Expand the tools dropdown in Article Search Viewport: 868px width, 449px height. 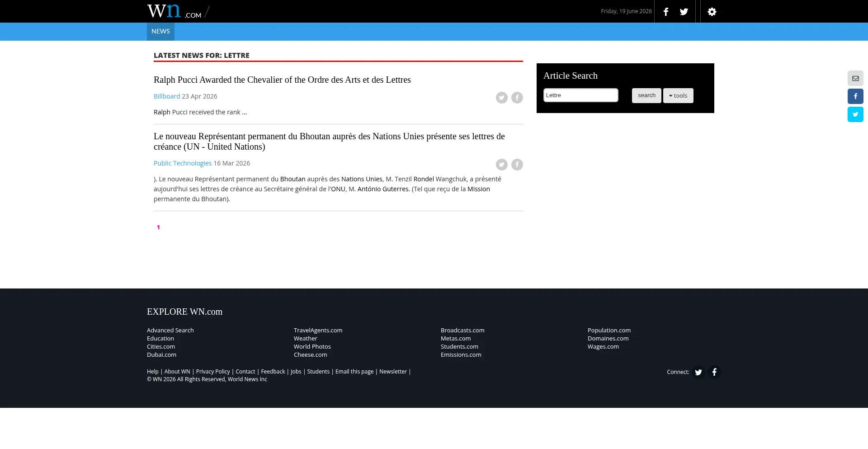(678, 95)
